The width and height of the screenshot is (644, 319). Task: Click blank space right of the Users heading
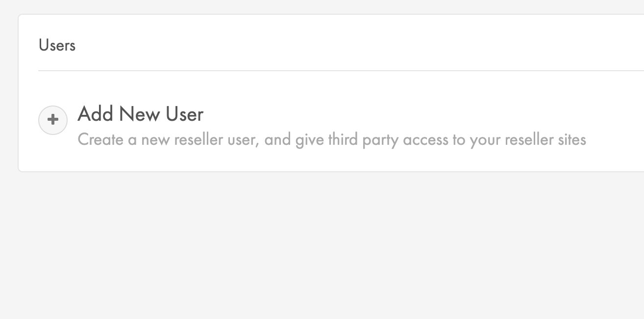[x=343, y=46]
